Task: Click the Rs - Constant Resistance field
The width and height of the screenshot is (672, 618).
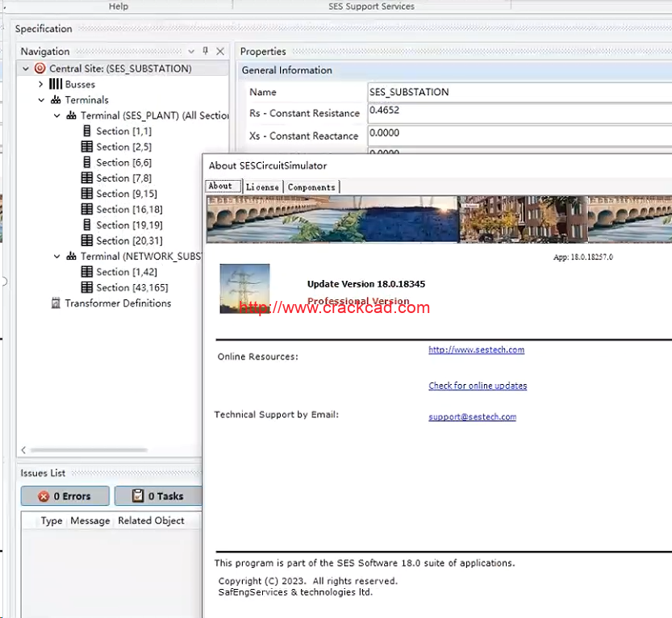Action: [x=520, y=114]
